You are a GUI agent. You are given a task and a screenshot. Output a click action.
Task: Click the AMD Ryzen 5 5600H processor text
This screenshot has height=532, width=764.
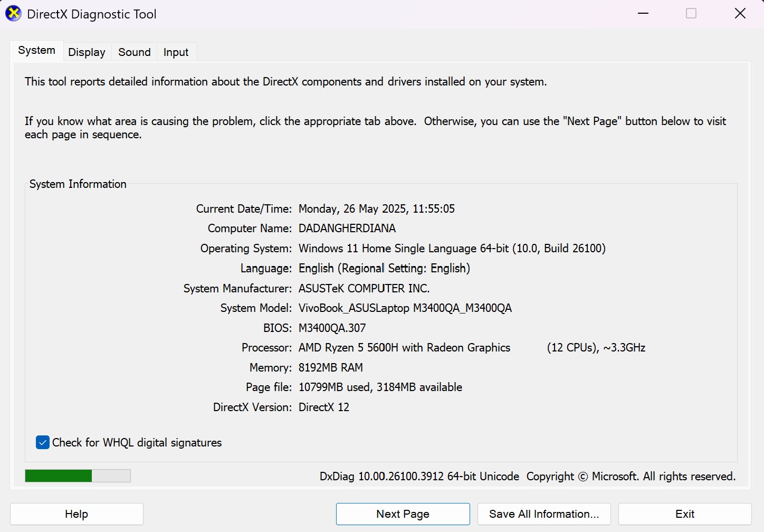pos(404,348)
